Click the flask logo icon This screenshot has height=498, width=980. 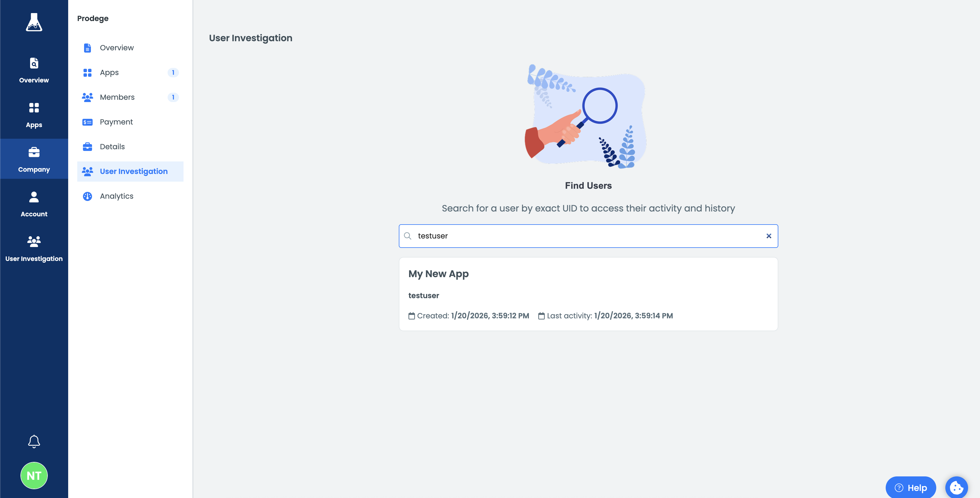coord(34,22)
